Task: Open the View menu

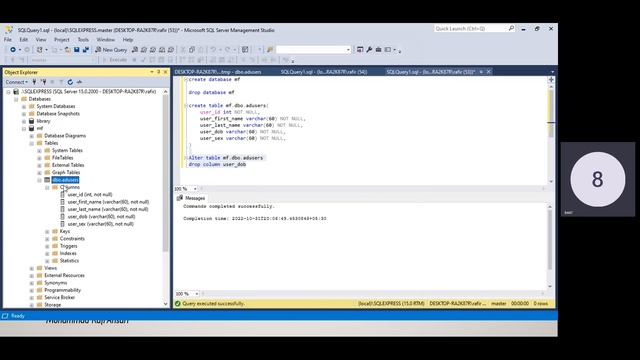Action: click(x=41, y=40)
